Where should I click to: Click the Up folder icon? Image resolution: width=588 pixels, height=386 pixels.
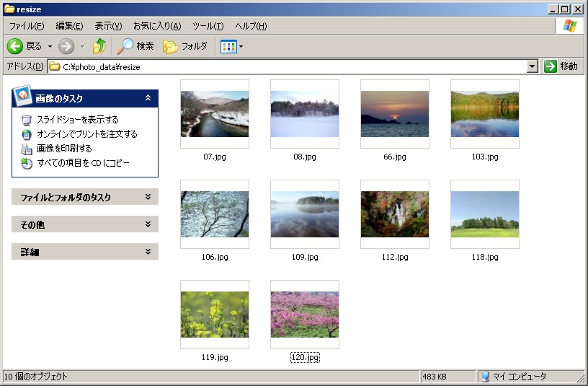(99, 46)
